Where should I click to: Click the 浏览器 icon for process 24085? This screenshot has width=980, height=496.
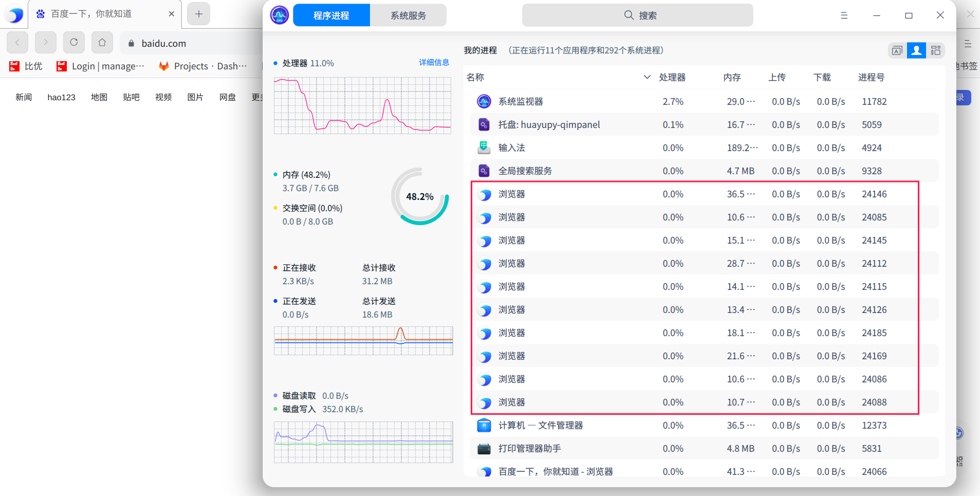tap(484, 217)
